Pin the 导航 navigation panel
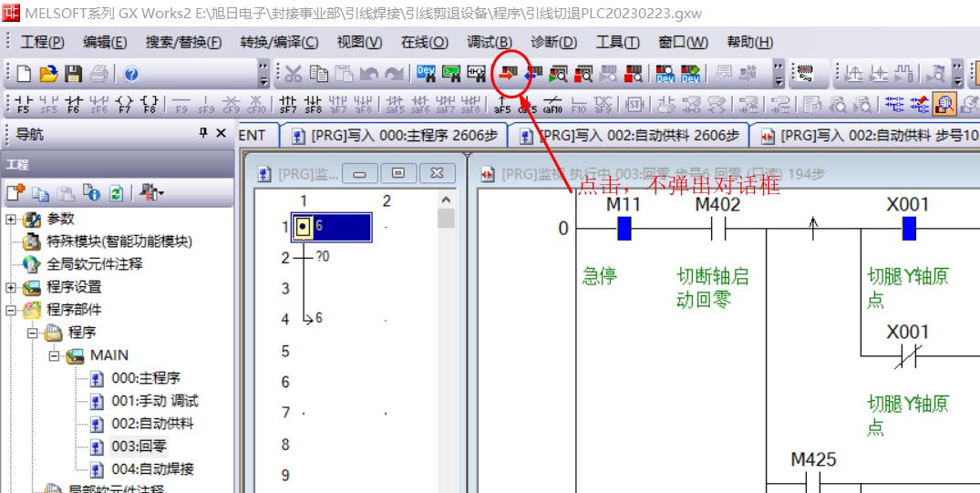The width and height of the screenshot is (980, 493). pos(203,134)
